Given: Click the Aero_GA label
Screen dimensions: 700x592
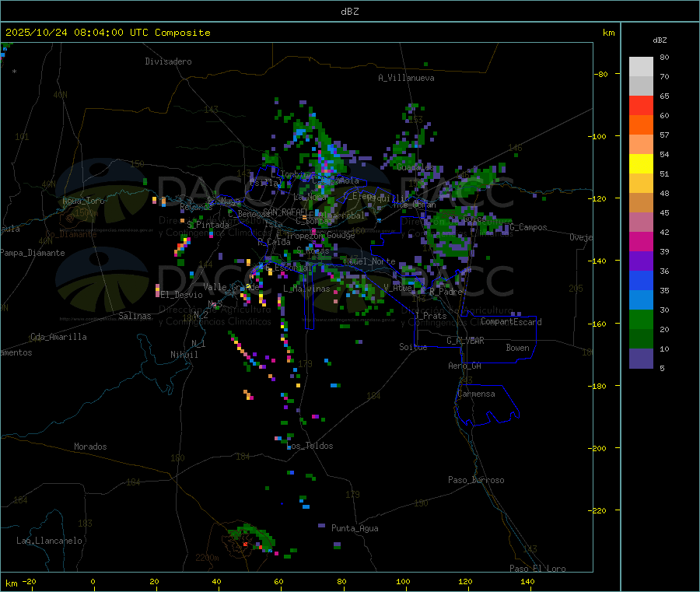Looking at the screenshot, I should coord(465,366).
